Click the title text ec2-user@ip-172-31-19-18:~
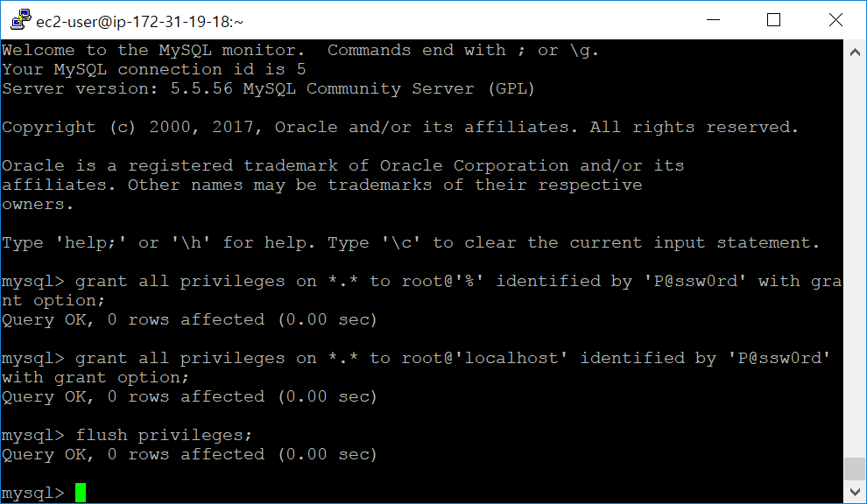The width and height of the screenshot is (867, 504). 139,22
